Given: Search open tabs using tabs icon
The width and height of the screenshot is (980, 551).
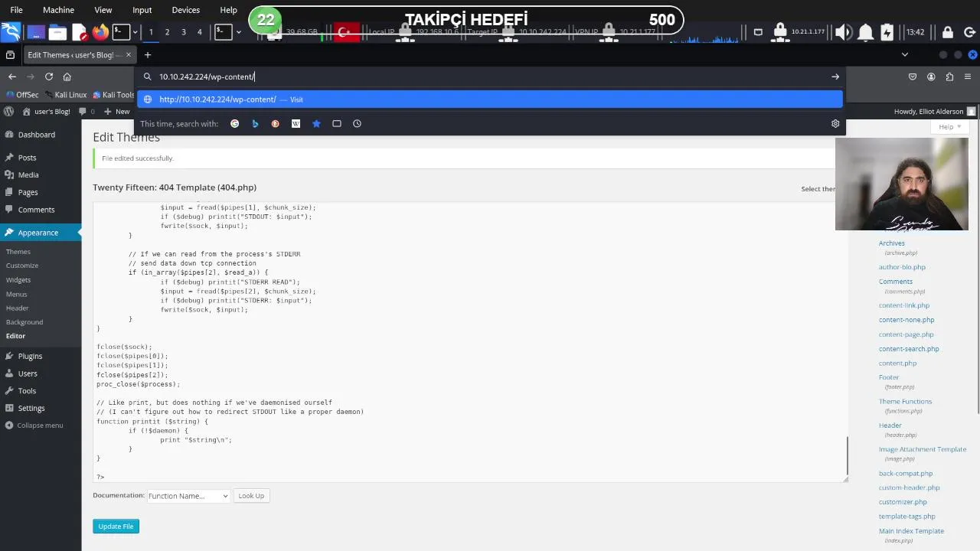Looking at the screenshot, I should point(337,123).
